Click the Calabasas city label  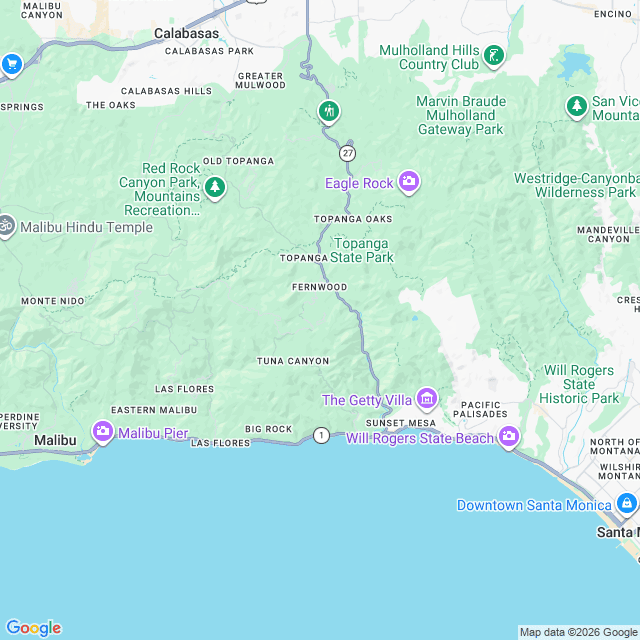(x=187, y=33)
